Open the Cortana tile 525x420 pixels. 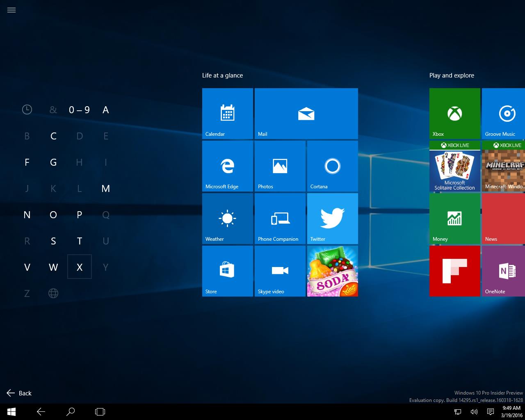(x=333, y=166)
